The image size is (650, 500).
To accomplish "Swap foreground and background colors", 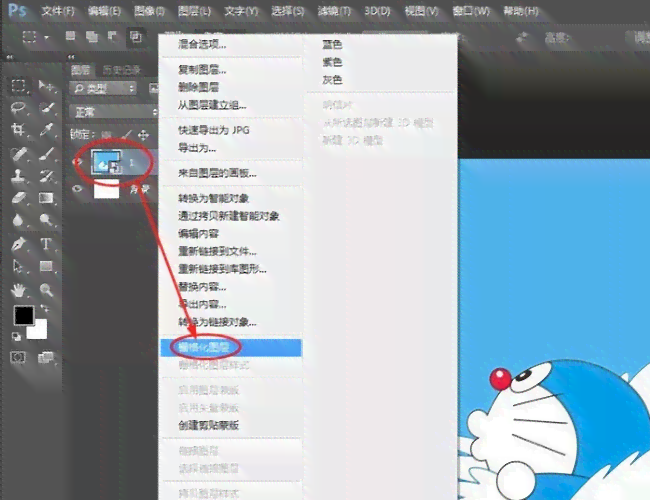I will [x=44, y=308].
